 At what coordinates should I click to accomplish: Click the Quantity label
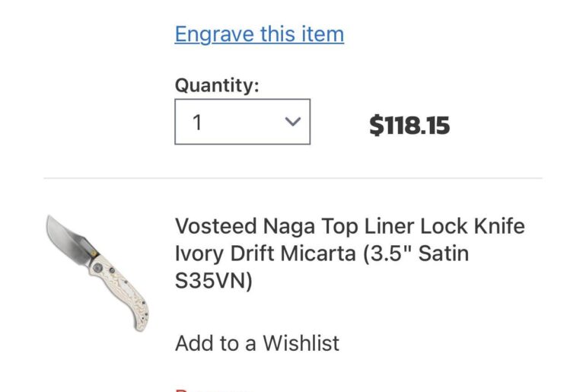217,85
